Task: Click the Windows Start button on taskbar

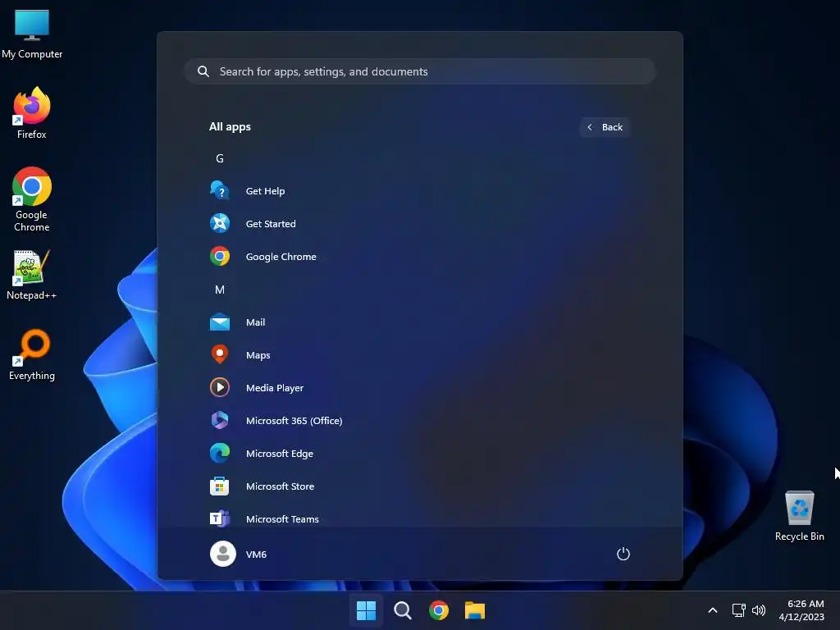Action: coord(367,610)
